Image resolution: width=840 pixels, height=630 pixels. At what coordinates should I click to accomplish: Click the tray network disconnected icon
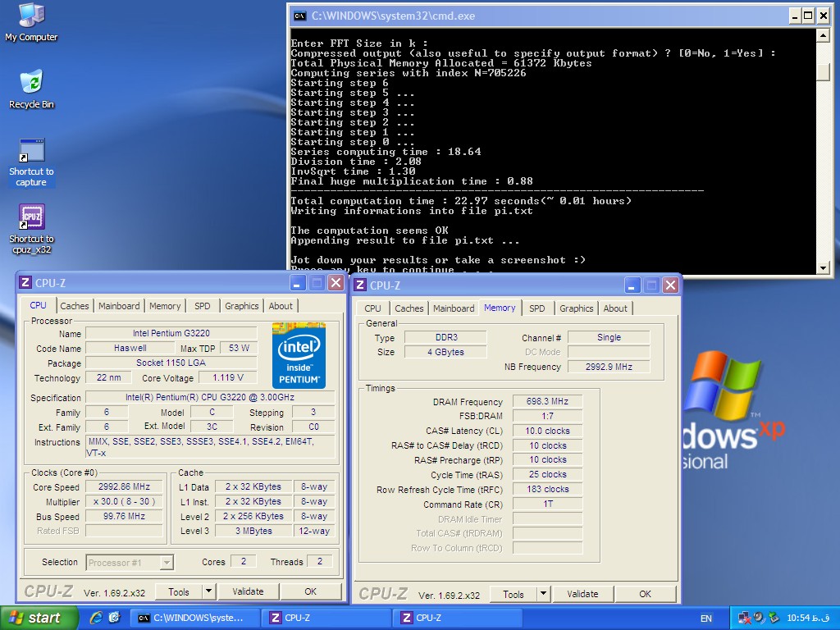tap(744, 619)
